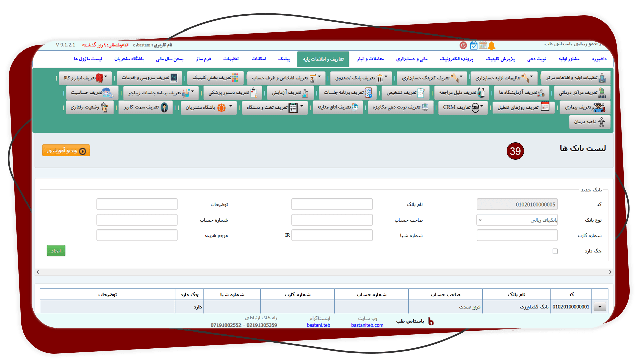Screen dimensions: 644x362
Task: Open تعریف اتاق معاینه toolbar item
Action: pyautogui.click(x=338, y=107)
